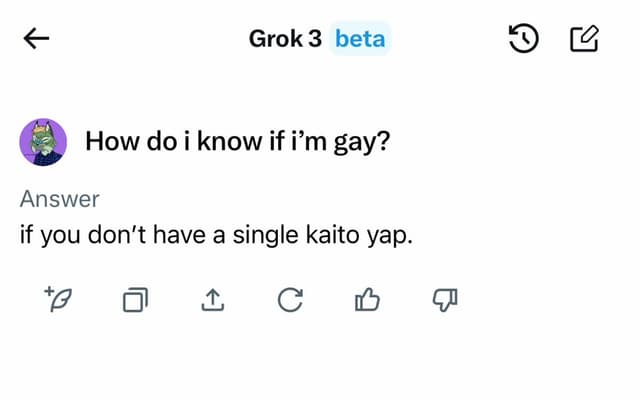Click the number 3 in header title

point(315,39)
